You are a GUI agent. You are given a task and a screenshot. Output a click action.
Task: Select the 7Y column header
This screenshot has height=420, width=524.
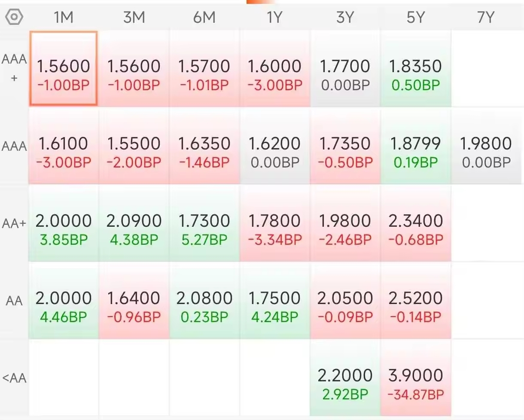pyautogui.click(x=486, y=17)
